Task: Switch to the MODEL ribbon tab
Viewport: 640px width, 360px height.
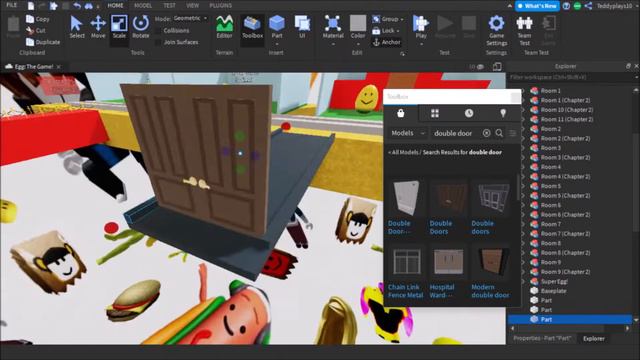Action: (143, 5)
